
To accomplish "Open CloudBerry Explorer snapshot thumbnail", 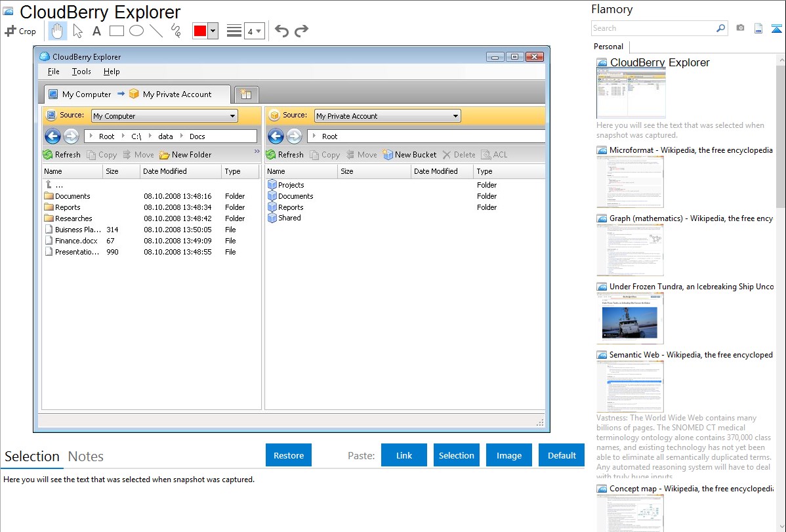I will (x=631, y=94).
